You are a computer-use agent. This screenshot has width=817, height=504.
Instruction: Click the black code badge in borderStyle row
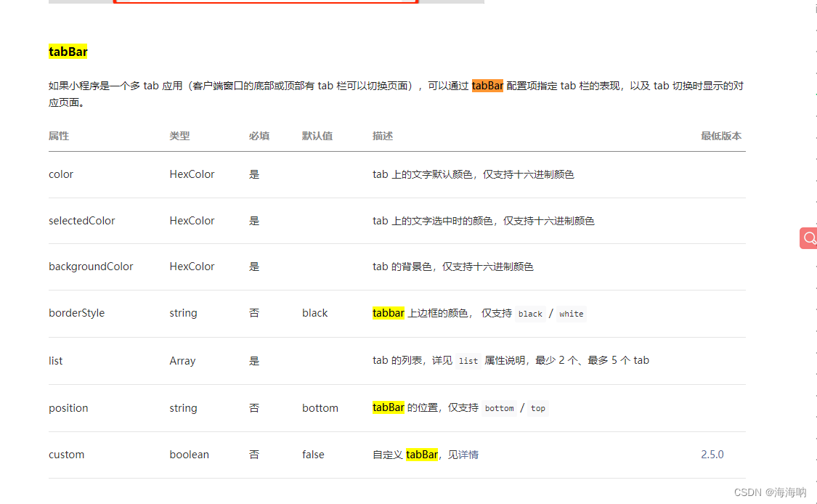530,313
